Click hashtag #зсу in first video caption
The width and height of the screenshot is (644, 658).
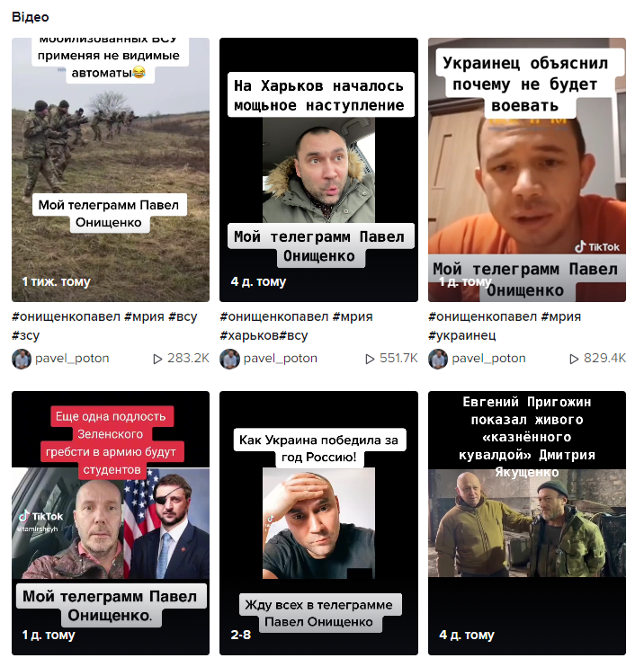click(25, 335)
